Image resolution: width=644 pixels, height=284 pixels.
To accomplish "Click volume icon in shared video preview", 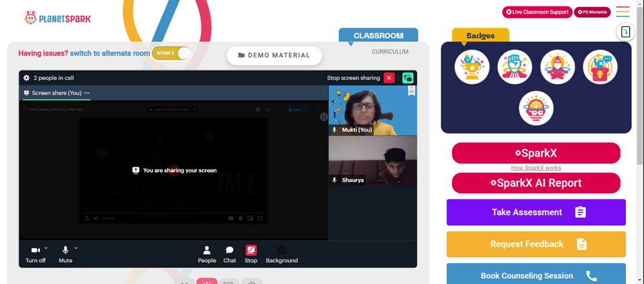I will (x=96, y=218).
